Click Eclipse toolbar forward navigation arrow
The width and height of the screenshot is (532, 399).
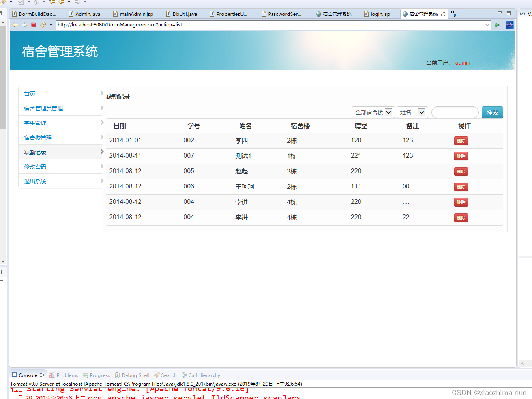[77, 2]
